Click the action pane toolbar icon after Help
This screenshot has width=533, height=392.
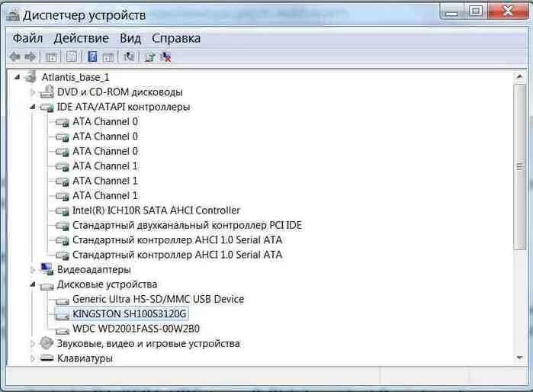tap(108, 57)
